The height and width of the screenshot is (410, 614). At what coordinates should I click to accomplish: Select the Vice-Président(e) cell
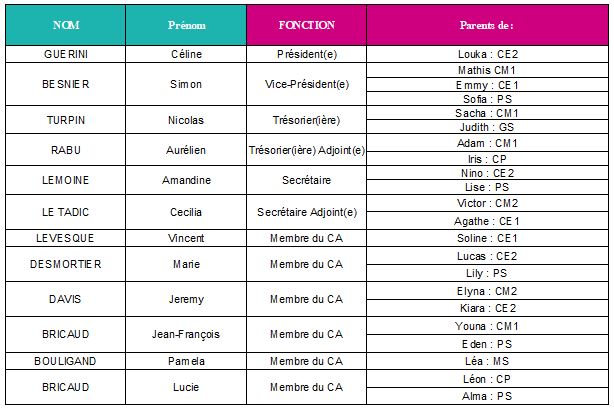click(305, 85)
